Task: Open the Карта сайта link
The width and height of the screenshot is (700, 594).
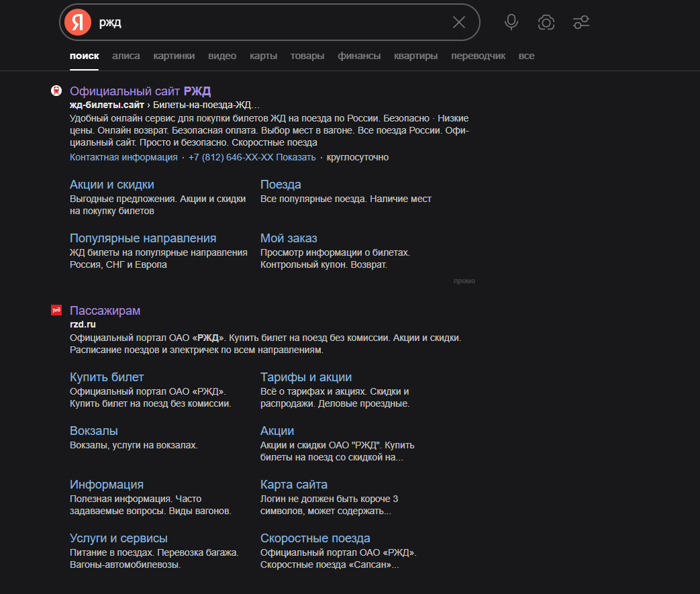Action: 293,485
